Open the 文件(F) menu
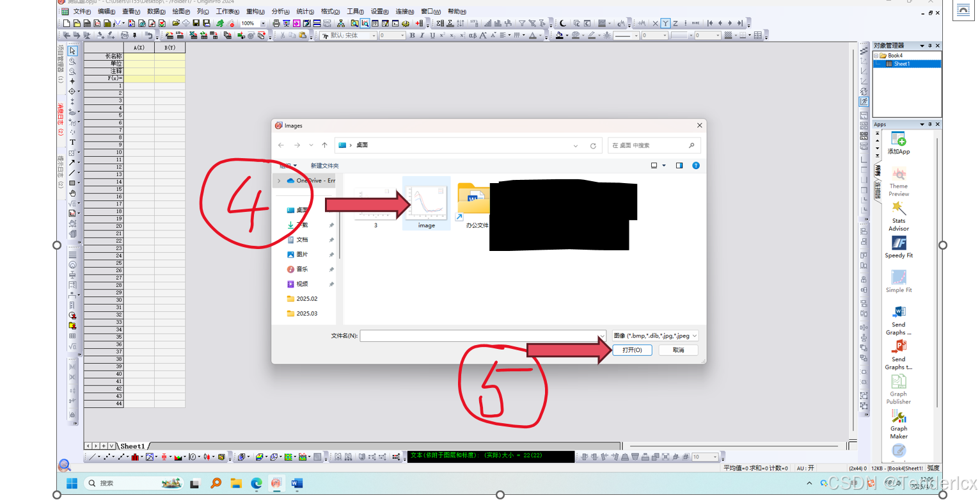This screenshot has height=500, width=980. click(82, 12)
